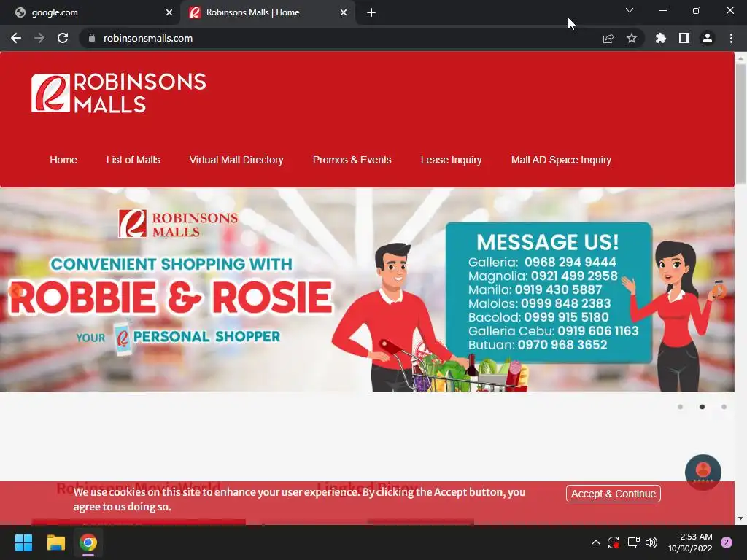This screenshot has height=560, width=747.
Task: Click the Robbie & Rosie banner image
Action: pos(367,289)
